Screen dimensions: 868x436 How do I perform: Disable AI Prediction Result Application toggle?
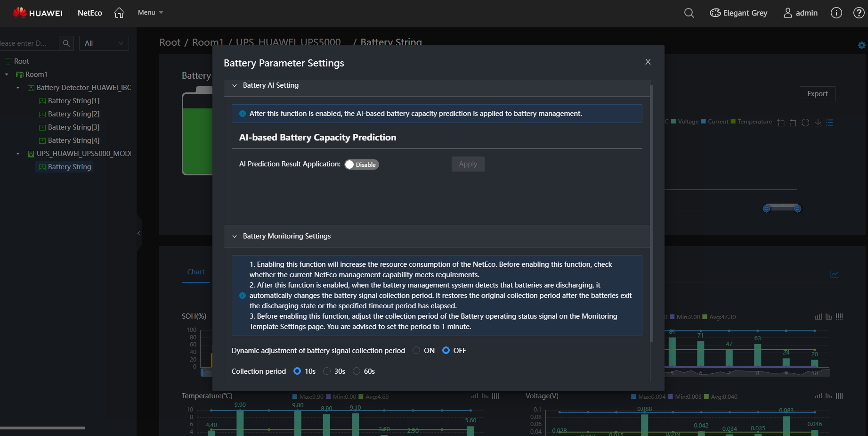(x=361, y=164)
